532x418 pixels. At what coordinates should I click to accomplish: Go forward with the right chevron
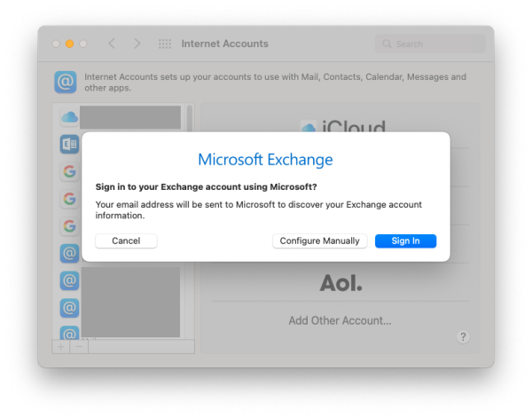click(x=137, y=43)
